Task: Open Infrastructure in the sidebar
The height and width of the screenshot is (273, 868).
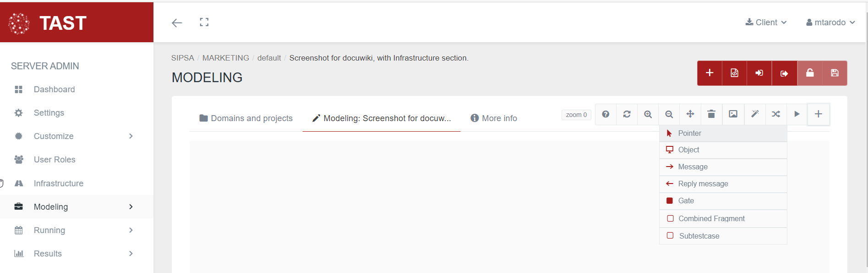Action: pyautogui.click(x=58, y=184)
